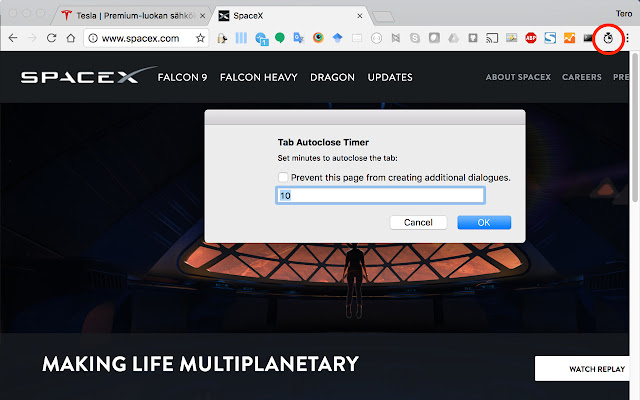Click the green Hangouts extension icon
Image resolution: width=640 pixels, height=400 pixels.
280,38
